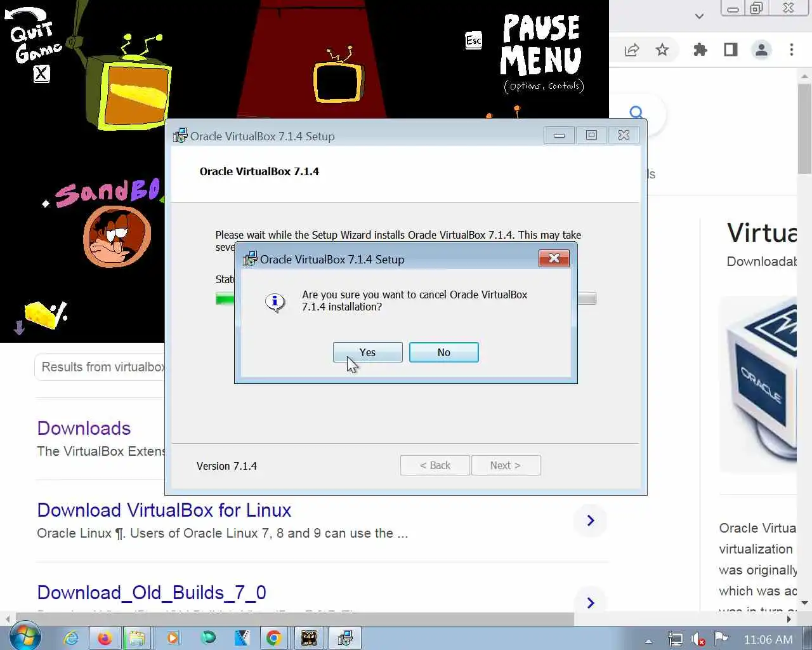Open the Windows Start menu orb
The width and height of the screenshot is (812, 650).
click(25, 637)
